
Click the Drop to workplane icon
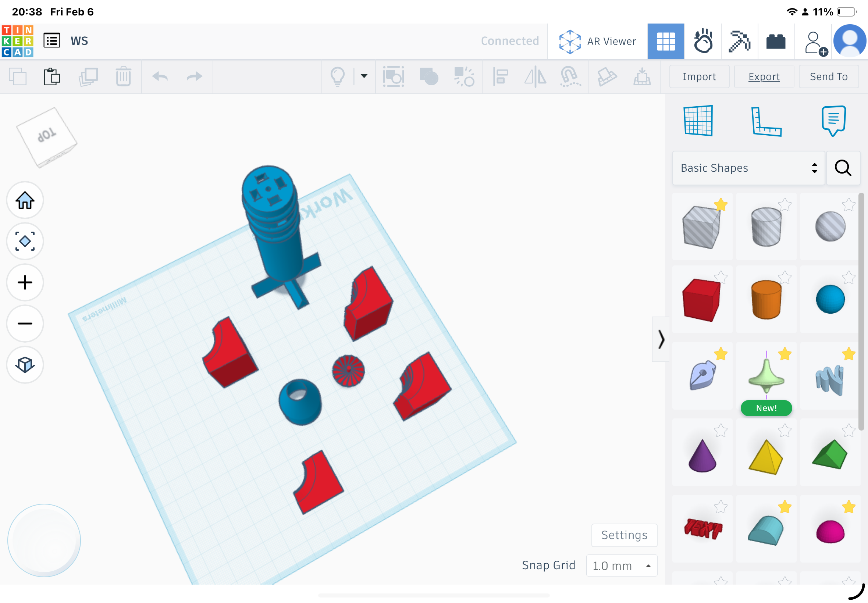(642, 77)
